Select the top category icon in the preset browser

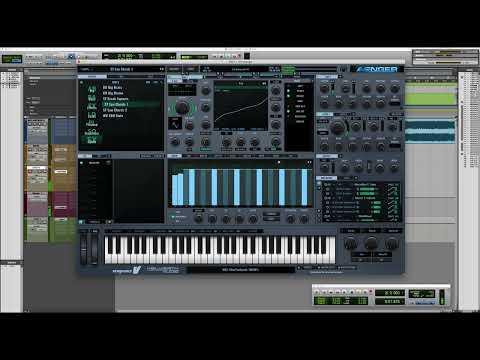coord(92,89)
